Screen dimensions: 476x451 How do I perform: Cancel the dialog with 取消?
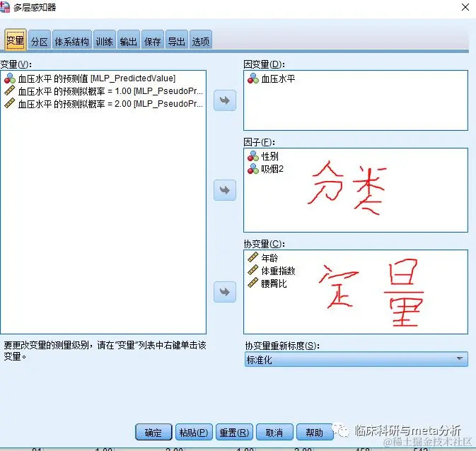pyautogui.click(x=274, y=432)
